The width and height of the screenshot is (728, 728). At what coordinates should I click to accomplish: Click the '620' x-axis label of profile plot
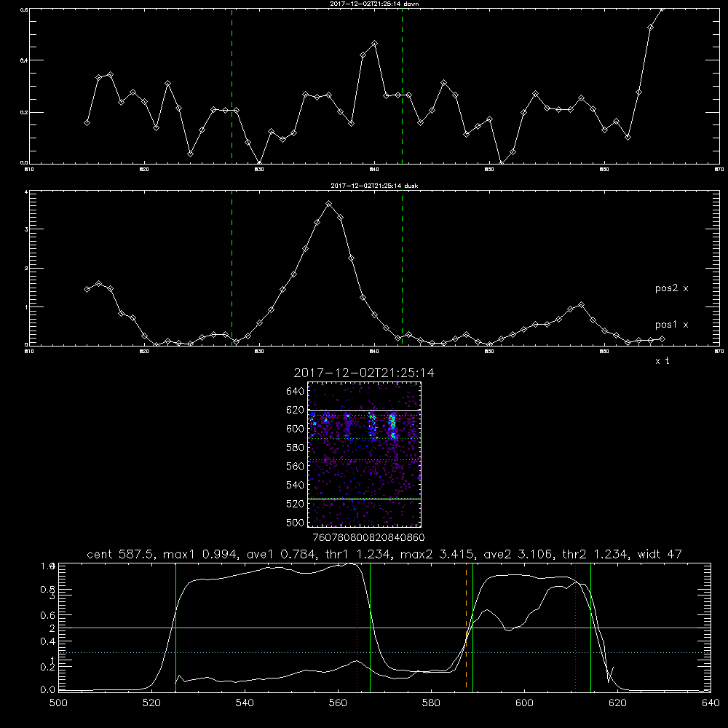[x=617, y=703]
